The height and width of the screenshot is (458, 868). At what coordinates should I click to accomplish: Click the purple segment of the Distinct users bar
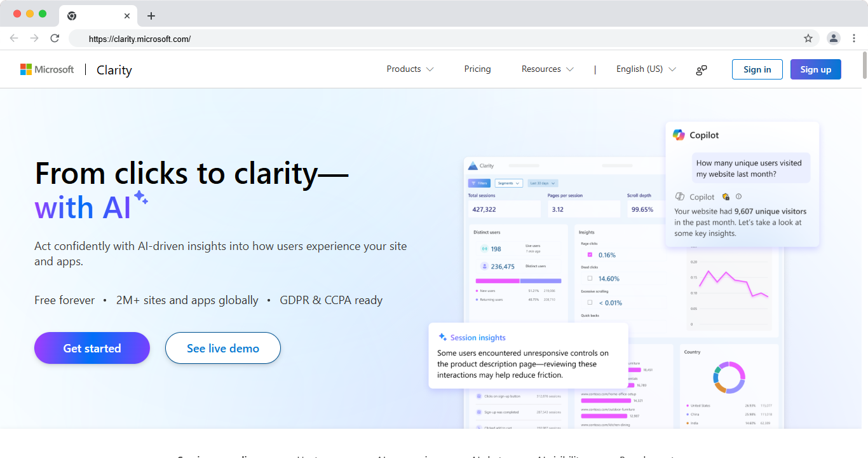(541, 281)
